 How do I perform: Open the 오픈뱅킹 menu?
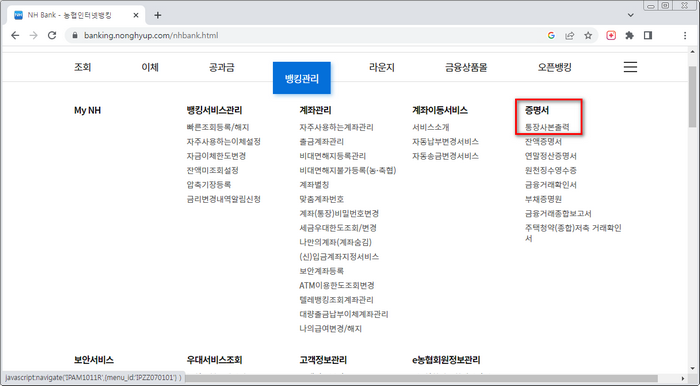tap(554, 68)
